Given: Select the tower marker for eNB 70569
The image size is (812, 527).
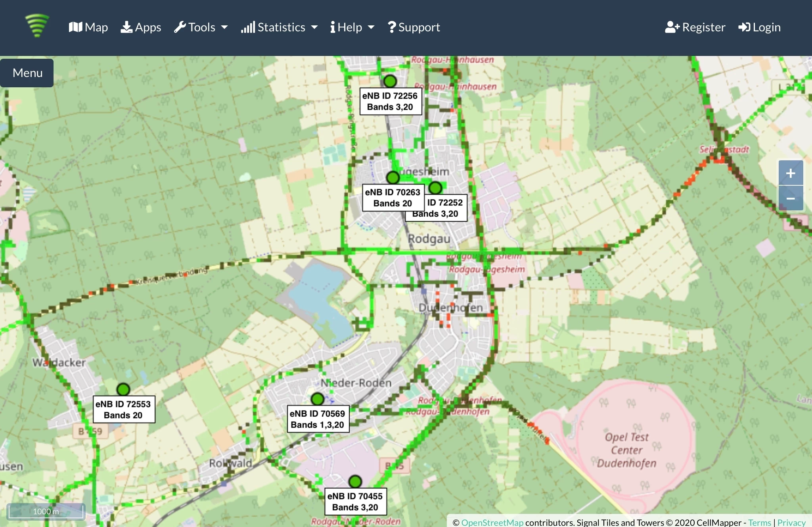Looking at the screenshot, I should point(318,399).
